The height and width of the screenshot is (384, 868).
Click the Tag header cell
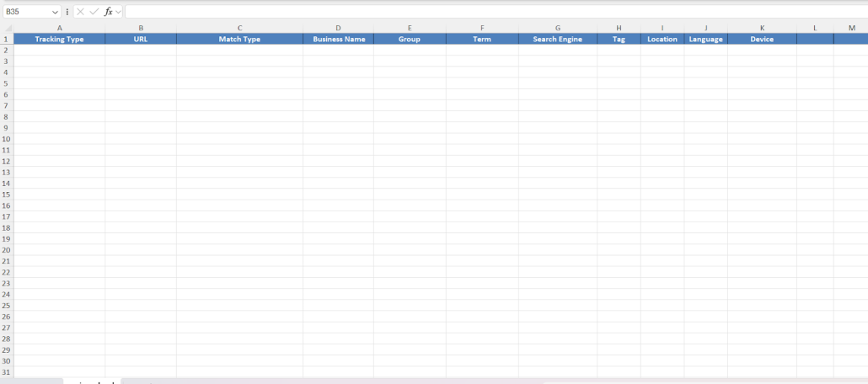point(619,39)
